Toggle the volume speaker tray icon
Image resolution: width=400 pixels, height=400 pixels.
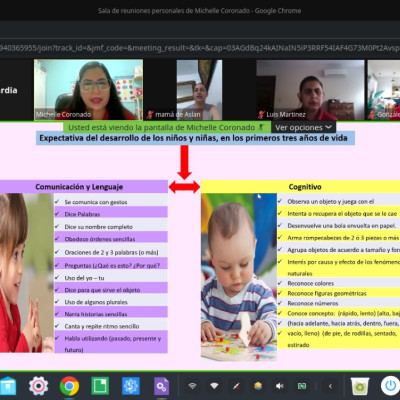[280, 386]
